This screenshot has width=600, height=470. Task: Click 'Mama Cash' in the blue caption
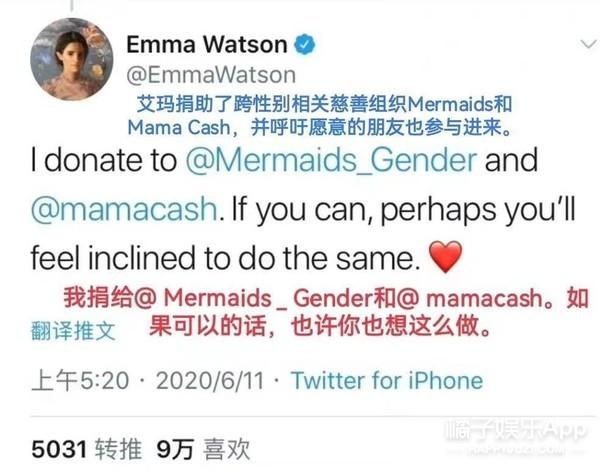point(179,127)
